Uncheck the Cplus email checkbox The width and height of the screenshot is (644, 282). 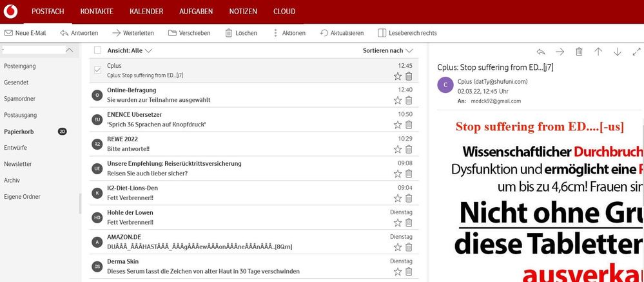(97, 70)
